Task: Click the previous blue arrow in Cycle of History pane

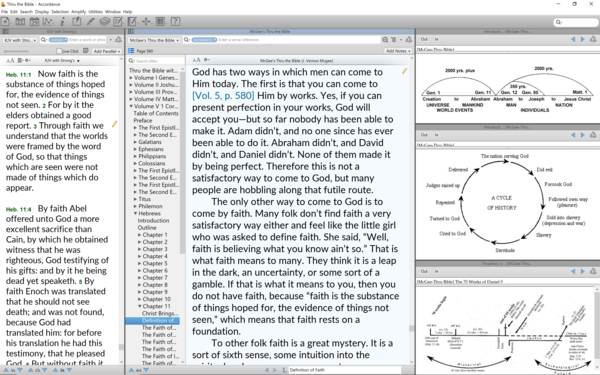Action: click(x=573, y=135)
